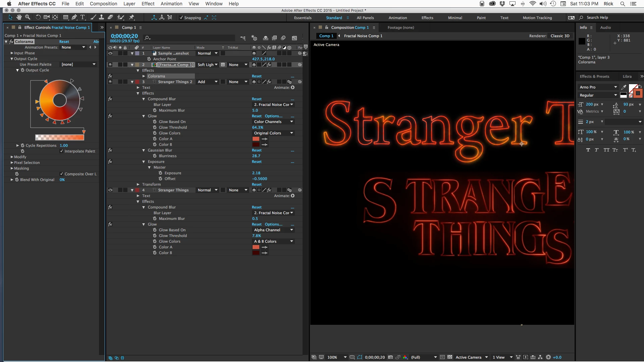Click the Color A swatch under layer 3 Glow

[256, 139]
